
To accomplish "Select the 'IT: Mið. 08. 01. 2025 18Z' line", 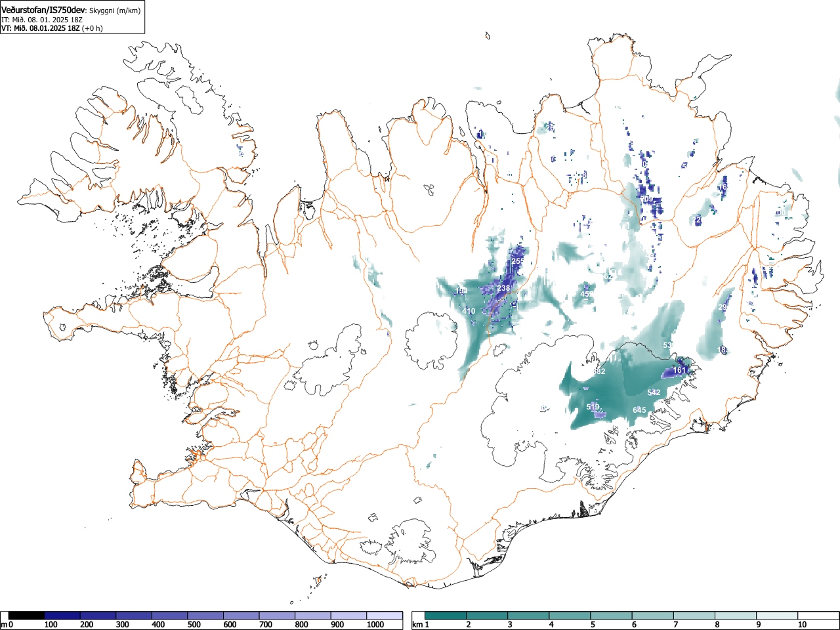I will coord(41,20).
